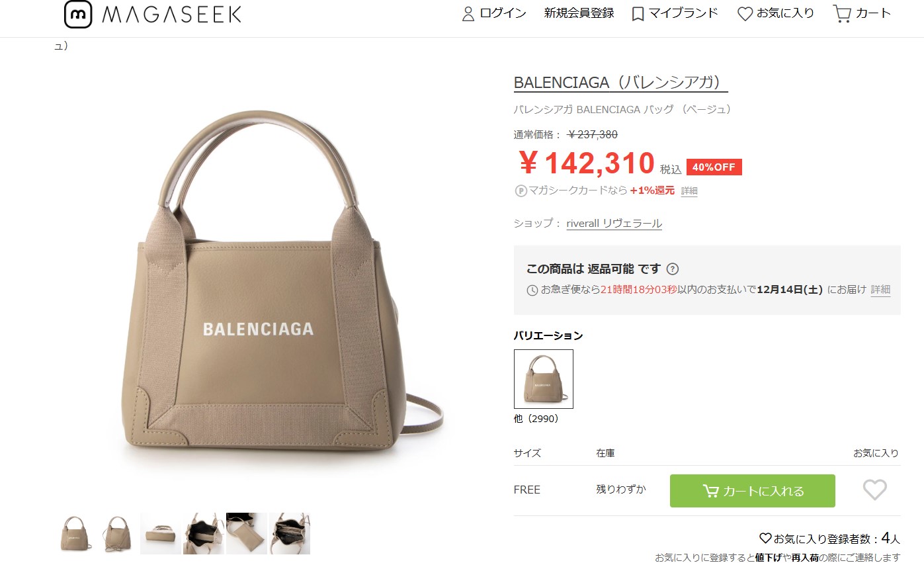Open 詳細 link for delivery date
This screenshot has width=924, height=563.
(x=880, y=290)
